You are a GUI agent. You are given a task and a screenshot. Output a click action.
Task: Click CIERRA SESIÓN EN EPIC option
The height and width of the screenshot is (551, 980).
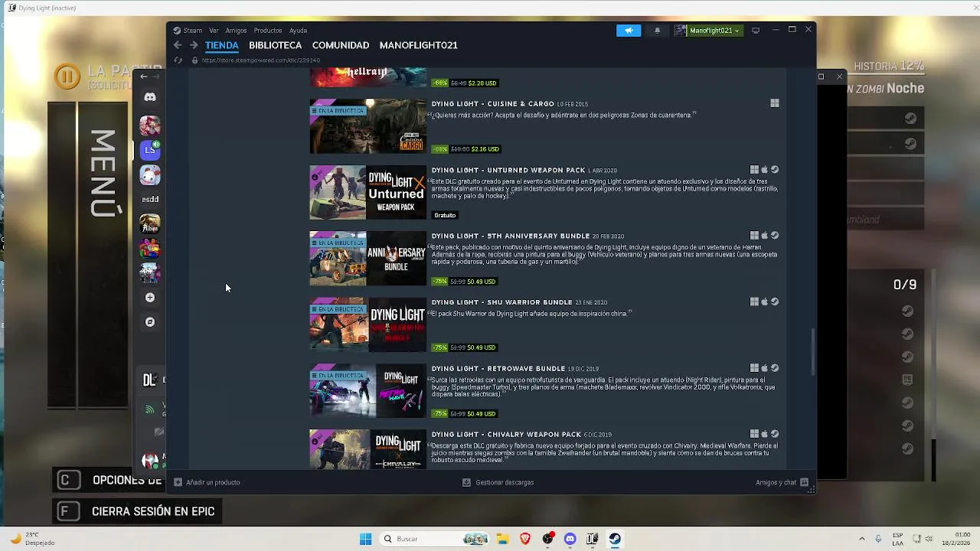pyautogui.click(x=137, y=511)
